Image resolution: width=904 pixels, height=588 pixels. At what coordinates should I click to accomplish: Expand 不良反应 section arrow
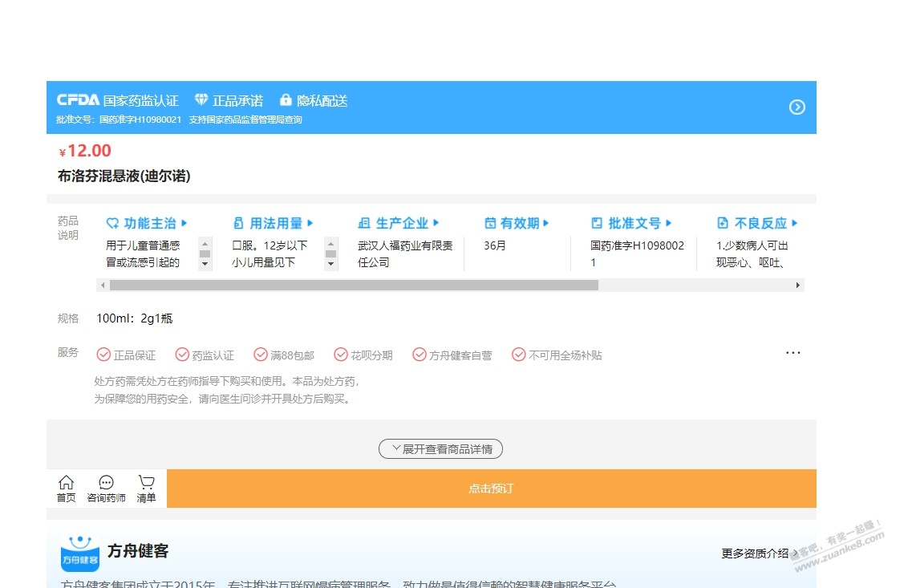[794, 223]
